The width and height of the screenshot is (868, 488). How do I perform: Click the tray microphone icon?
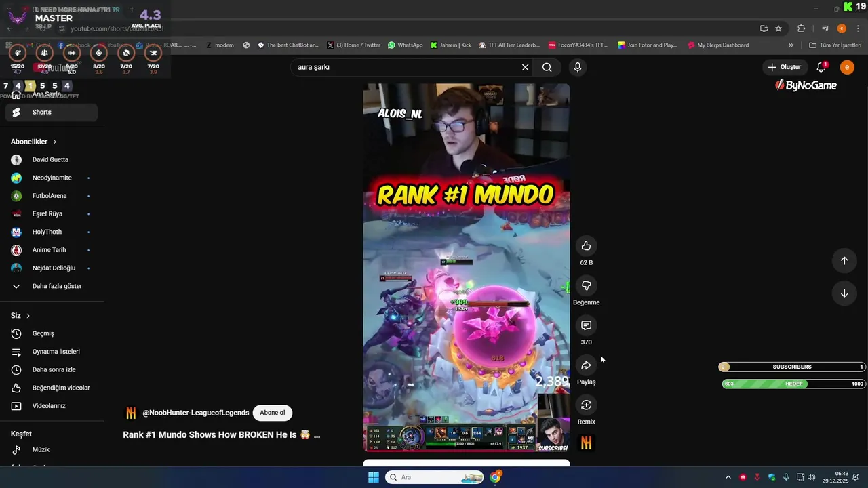(786, 477)
